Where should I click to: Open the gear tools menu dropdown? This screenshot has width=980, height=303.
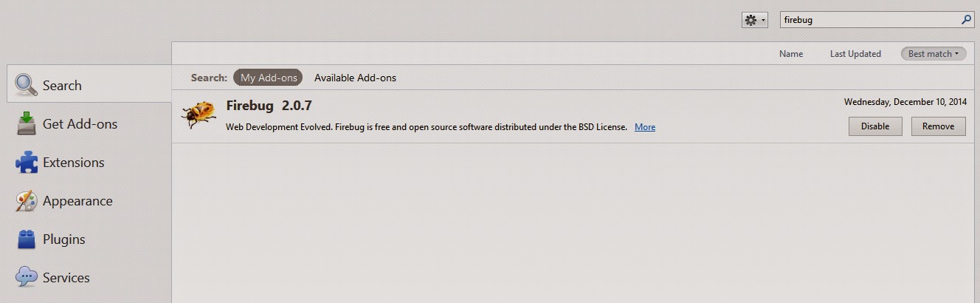(x=754, y=20)
